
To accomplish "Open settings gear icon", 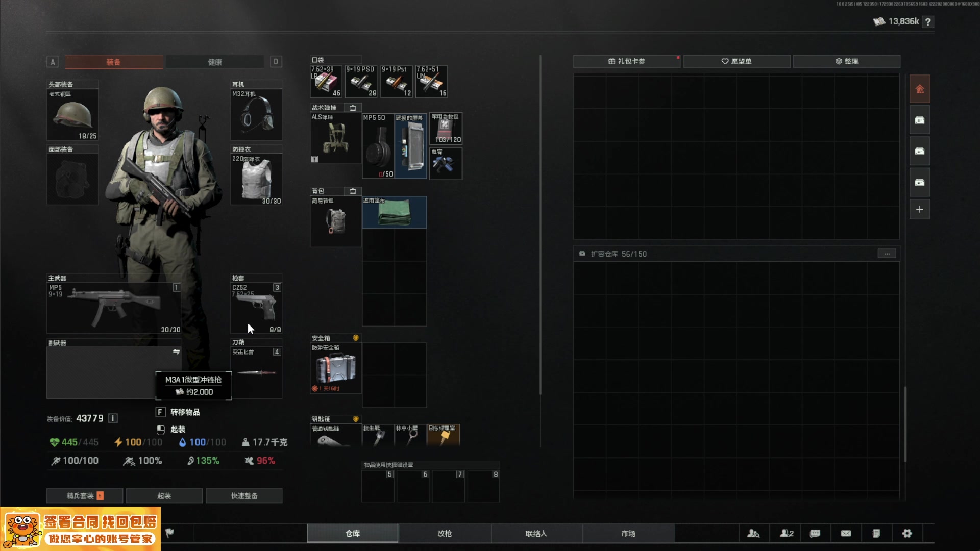I will point(907,533).
